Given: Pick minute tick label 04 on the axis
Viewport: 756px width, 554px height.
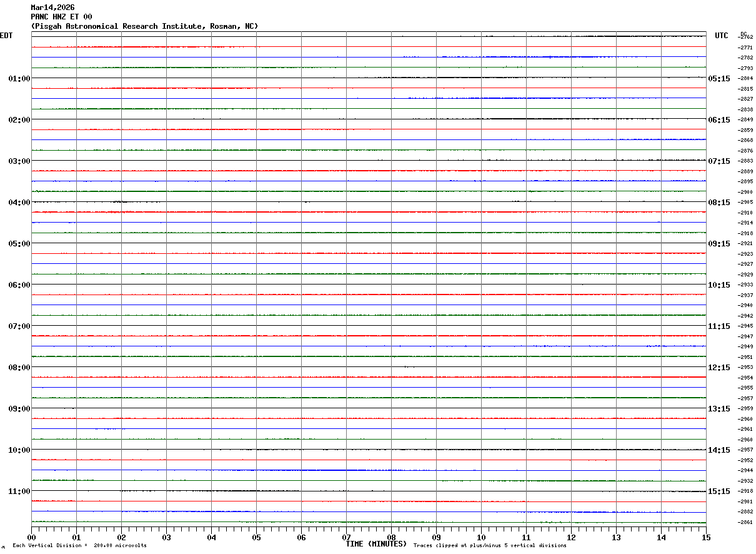Looking at the screenshot, I should (211, 537).
